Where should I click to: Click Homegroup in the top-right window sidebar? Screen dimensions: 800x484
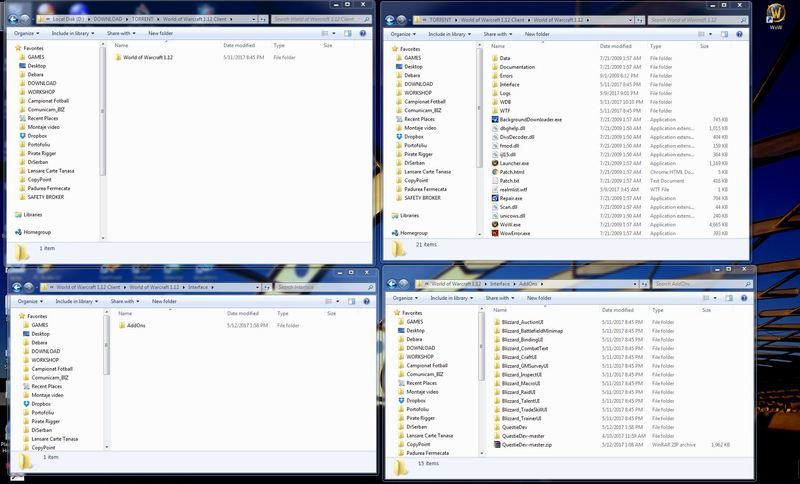point(414,232)
